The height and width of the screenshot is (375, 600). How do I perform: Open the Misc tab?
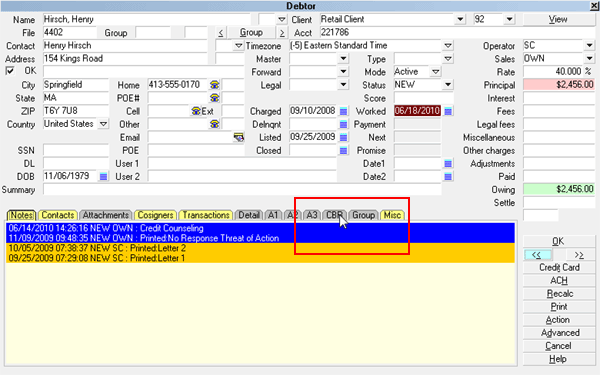(392, 215)
